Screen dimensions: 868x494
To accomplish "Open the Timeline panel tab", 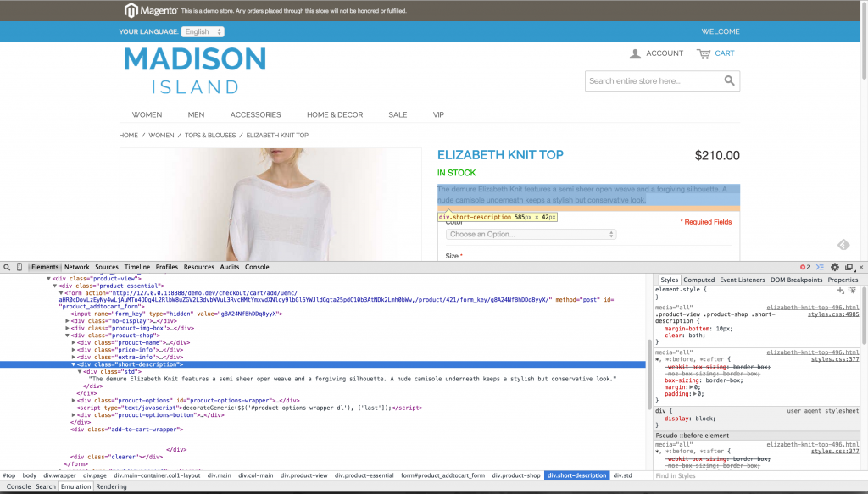I will [x=137, y=267].
